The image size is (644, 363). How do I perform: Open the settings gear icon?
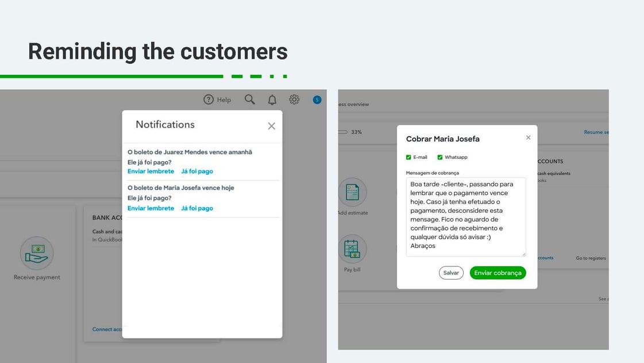click(x=294, y=100)
